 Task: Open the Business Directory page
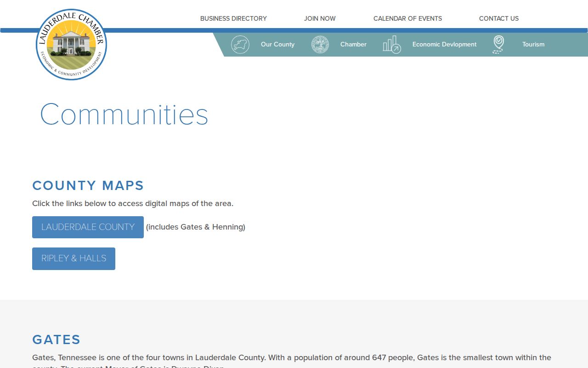[233, 18]
